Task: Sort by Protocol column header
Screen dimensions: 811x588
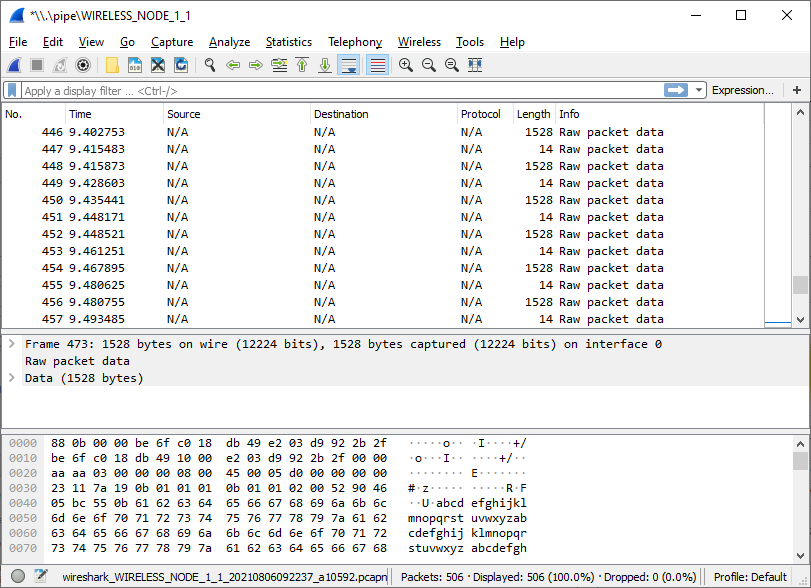Action: [x=485, y=114]
